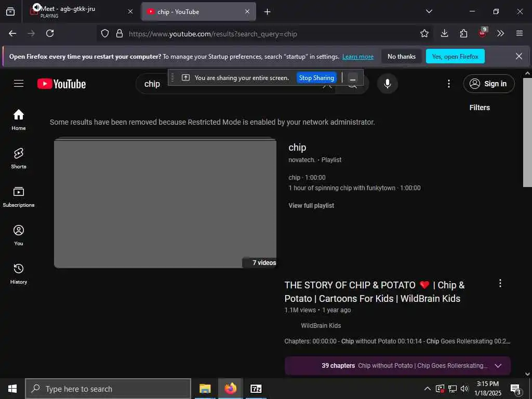Open Home in YouTube sidebar
Viewport: 532px width, 399px height.
(19, 119)
